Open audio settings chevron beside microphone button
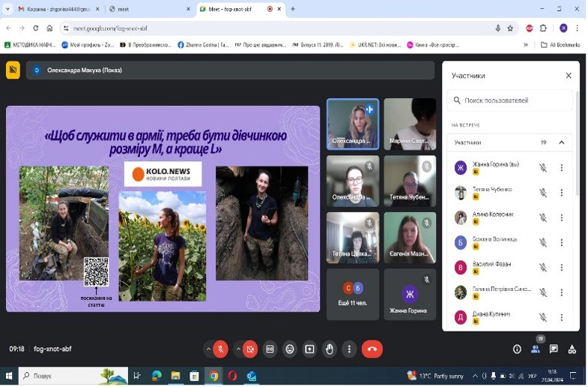Screen dimensions: 588x387 point(208,349)
